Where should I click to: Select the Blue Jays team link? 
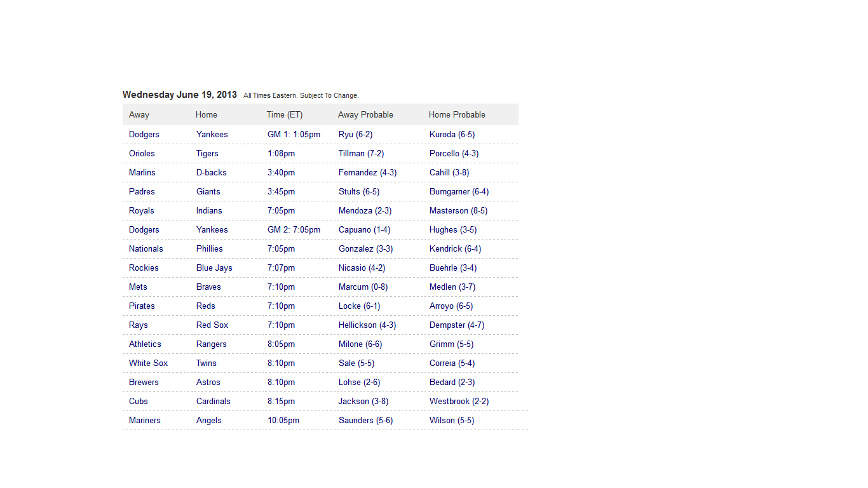click(x=214, y=268)
